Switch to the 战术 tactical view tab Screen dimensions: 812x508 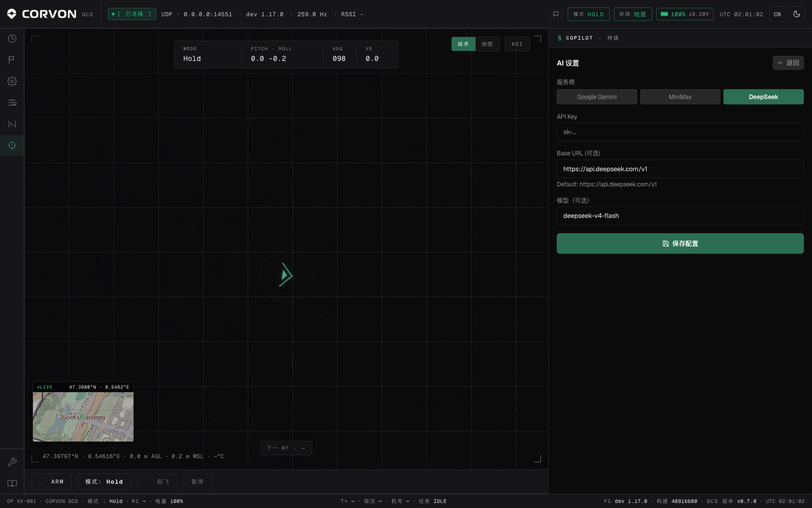[463, 44]
